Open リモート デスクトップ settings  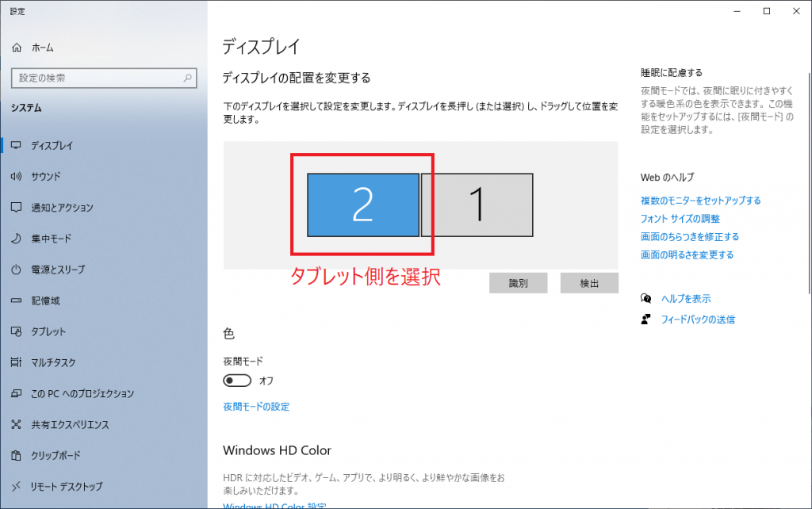coord(67,486)
